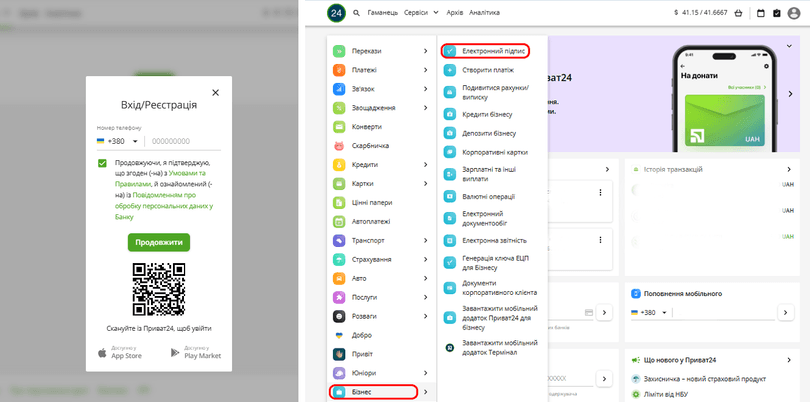Viewport: 810px width, 402px height.
Task: Open the shopping basket icon in header
Action: (738, 13)
